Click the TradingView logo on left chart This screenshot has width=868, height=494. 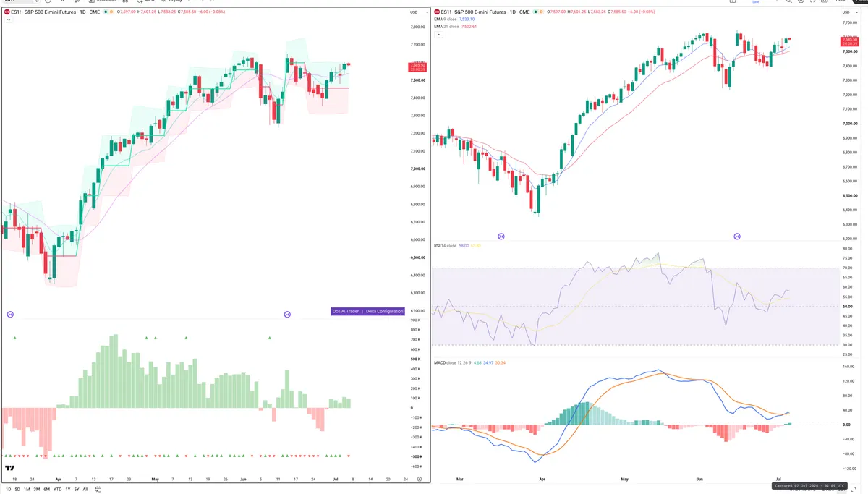(x=10, y=469)
